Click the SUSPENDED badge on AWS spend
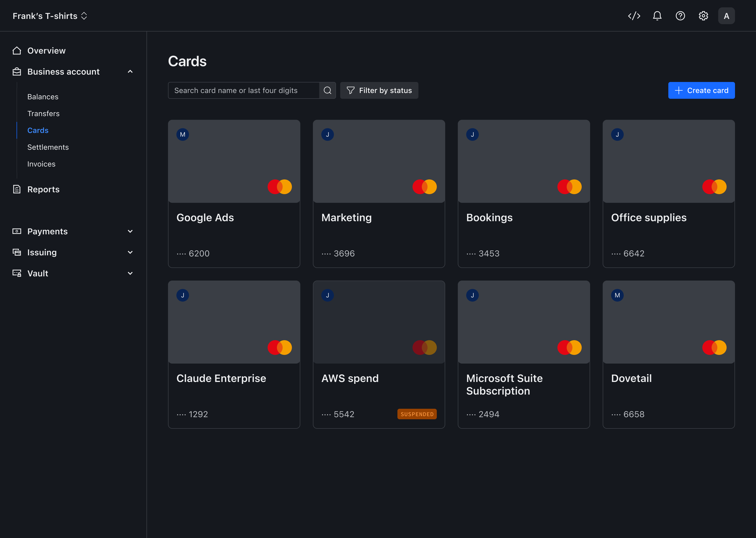Screen dimensions: 756x538 tap(417, 414)
